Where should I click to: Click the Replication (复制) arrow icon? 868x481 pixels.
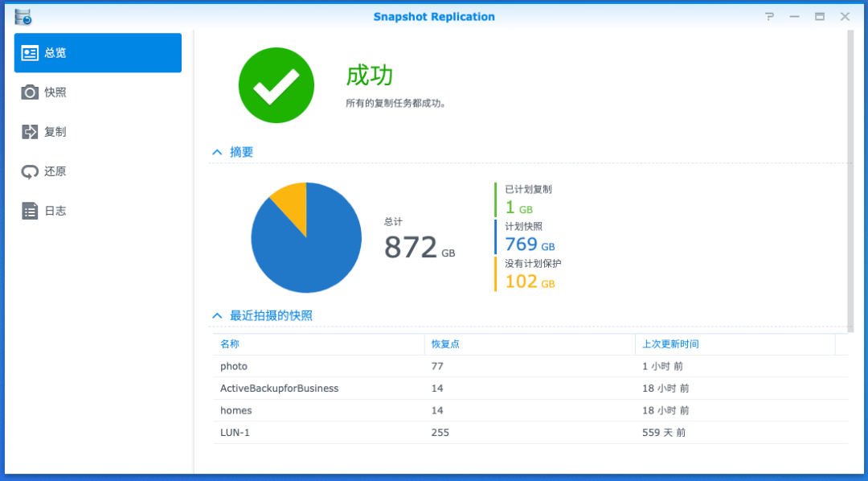30,132
